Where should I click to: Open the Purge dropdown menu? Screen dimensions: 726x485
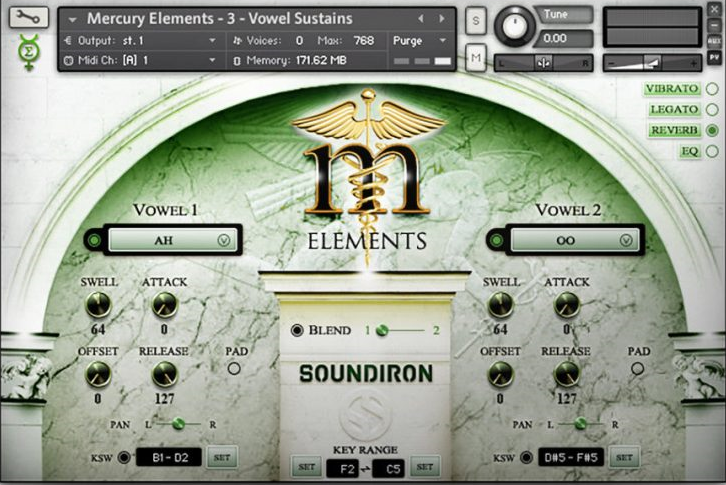(419, 41)
